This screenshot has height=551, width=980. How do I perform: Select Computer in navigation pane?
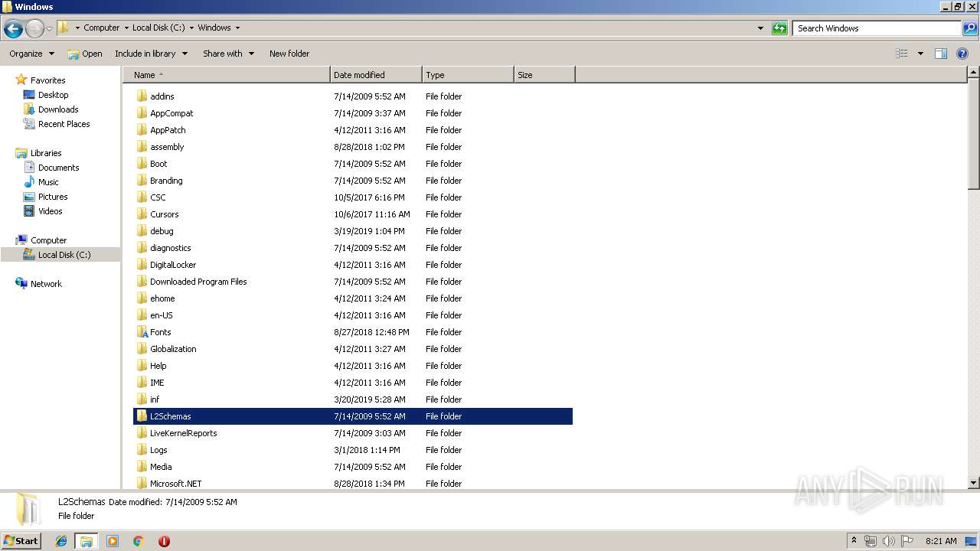pos(48,240)
